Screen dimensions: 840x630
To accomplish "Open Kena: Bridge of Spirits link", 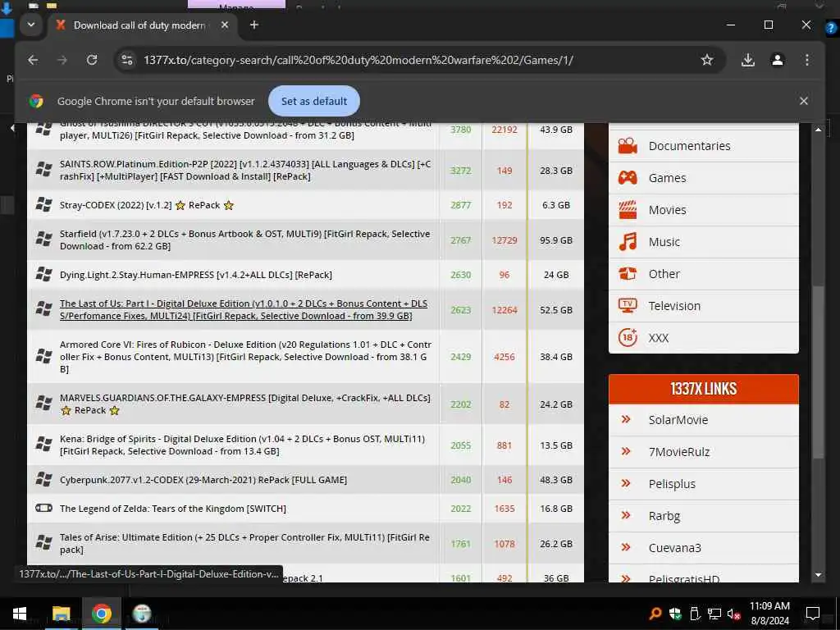I will tap(242, 445).
